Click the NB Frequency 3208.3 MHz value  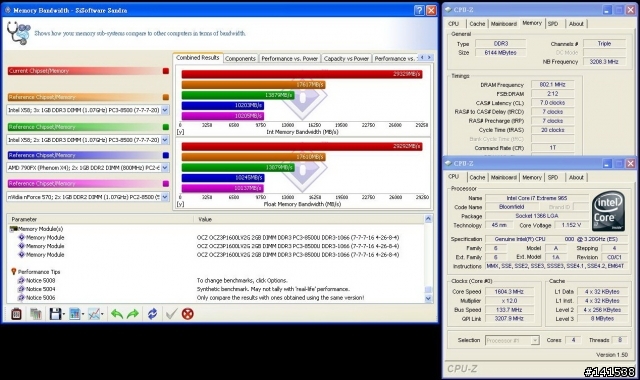604,62
